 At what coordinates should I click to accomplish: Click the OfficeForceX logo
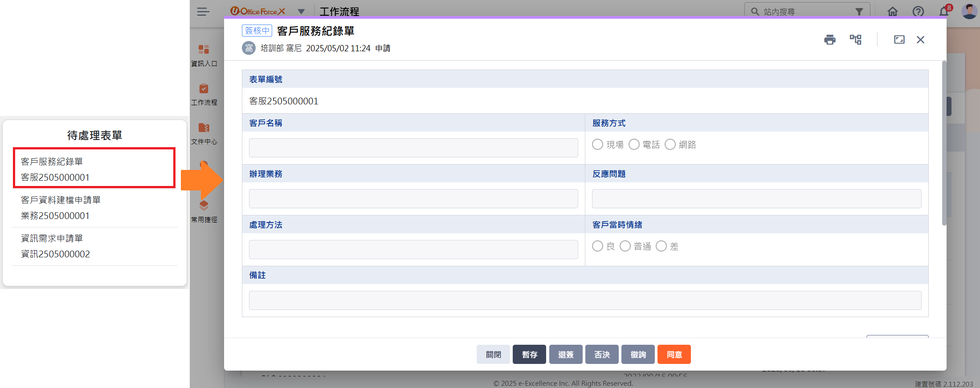click(257, 11)
